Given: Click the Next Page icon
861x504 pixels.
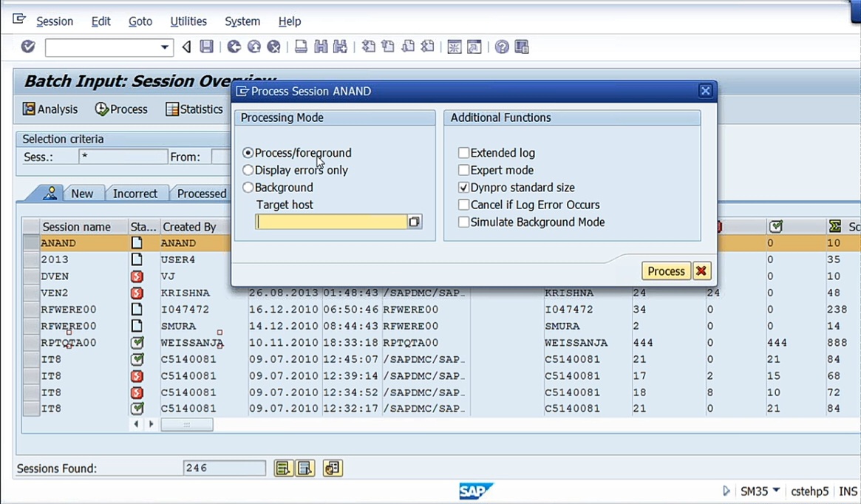Looking at the screenshot, I should (407, 47).
